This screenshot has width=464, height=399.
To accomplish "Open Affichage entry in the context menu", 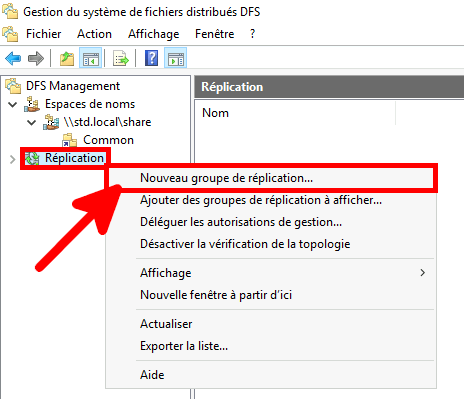I will click(x=270, y=273).
